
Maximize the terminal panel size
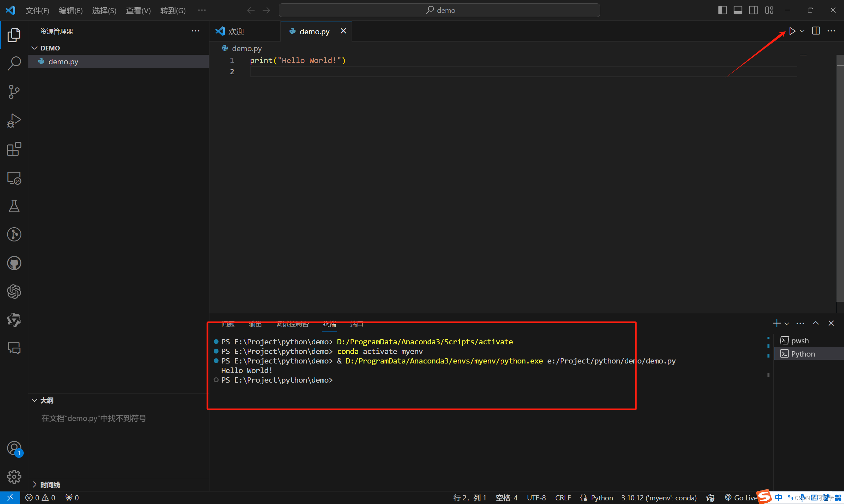pos(816,323)
